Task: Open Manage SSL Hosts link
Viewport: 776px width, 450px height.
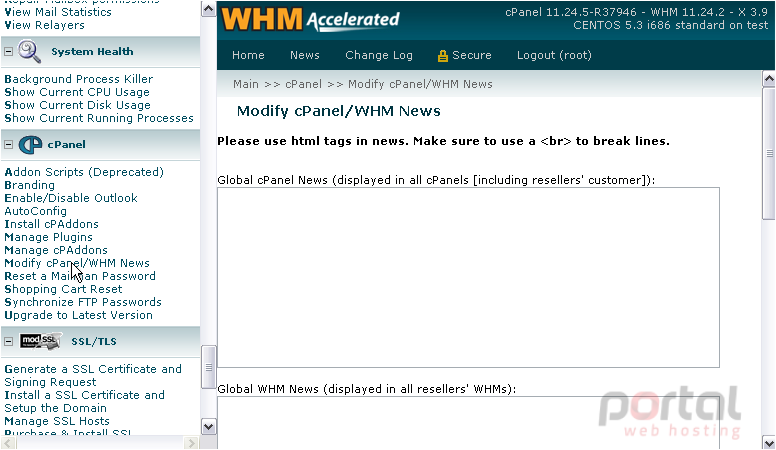Action: click(x=57, y=421)
